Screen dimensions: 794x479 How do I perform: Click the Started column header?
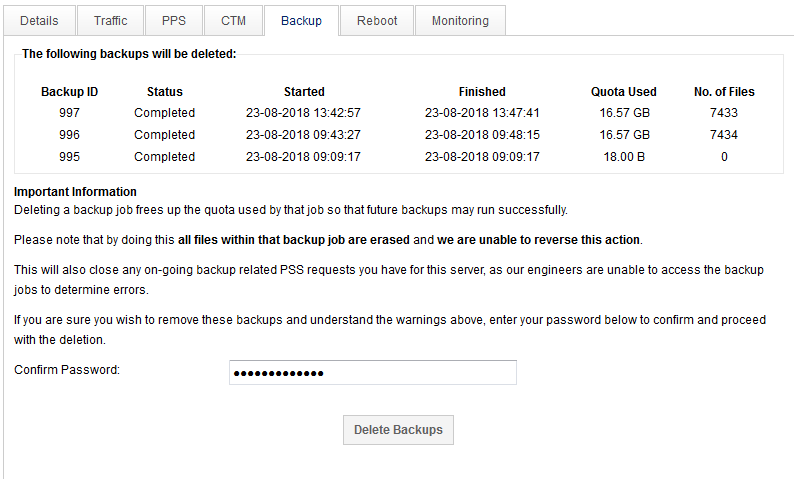pyautogui.click(x=303, y=92)
